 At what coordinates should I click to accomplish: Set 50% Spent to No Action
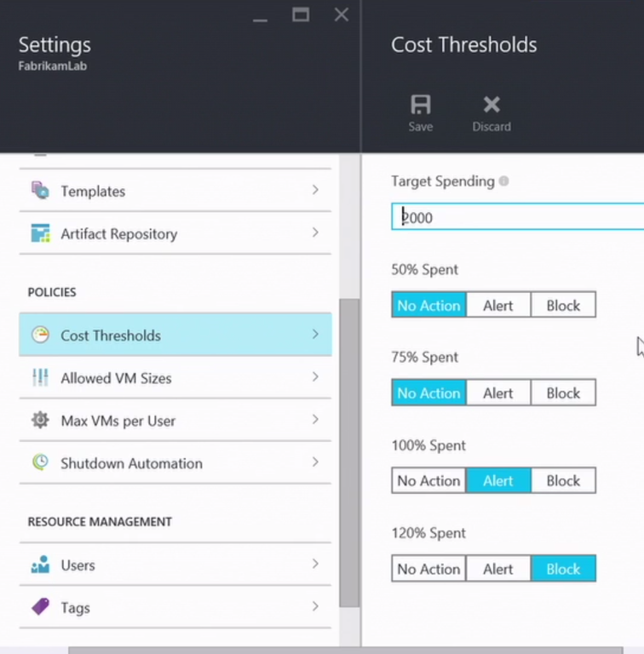[428, 305]
